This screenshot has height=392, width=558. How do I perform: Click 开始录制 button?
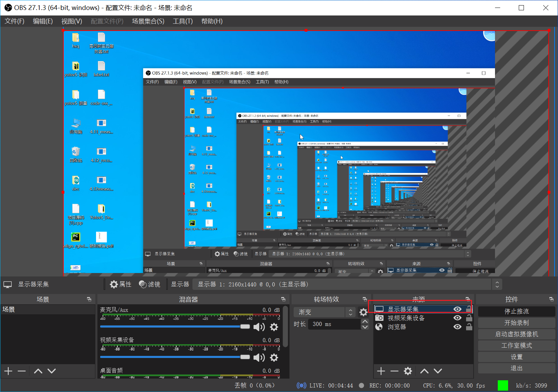(516, 323)
